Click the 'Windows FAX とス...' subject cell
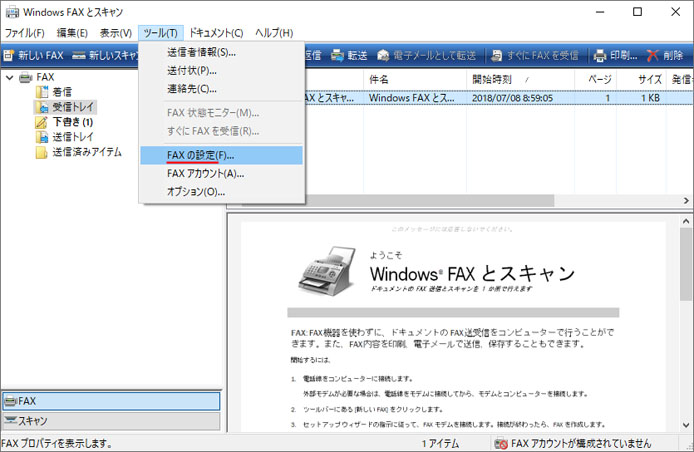Screen dimensions: 694x452 point(412,98)
